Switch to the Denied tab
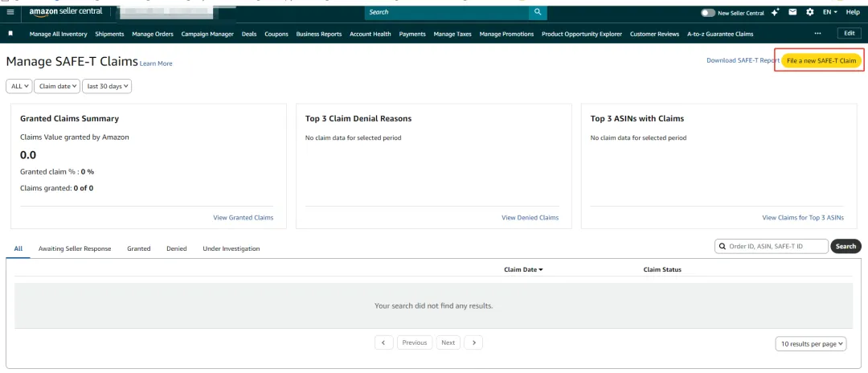 pyautogui.click(x=177, y=248)
